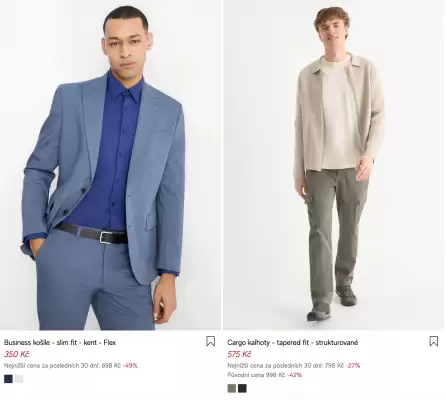Choose the black swatch for Cargo kalhoty
Viewport: 446px width, 400px height.
click(242, 388)
